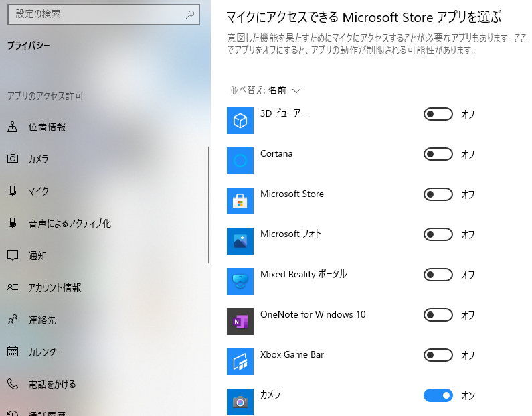Toggle microphone access for 3D ビューアー
The image size is (532, 416).
(x=438, y=114)
